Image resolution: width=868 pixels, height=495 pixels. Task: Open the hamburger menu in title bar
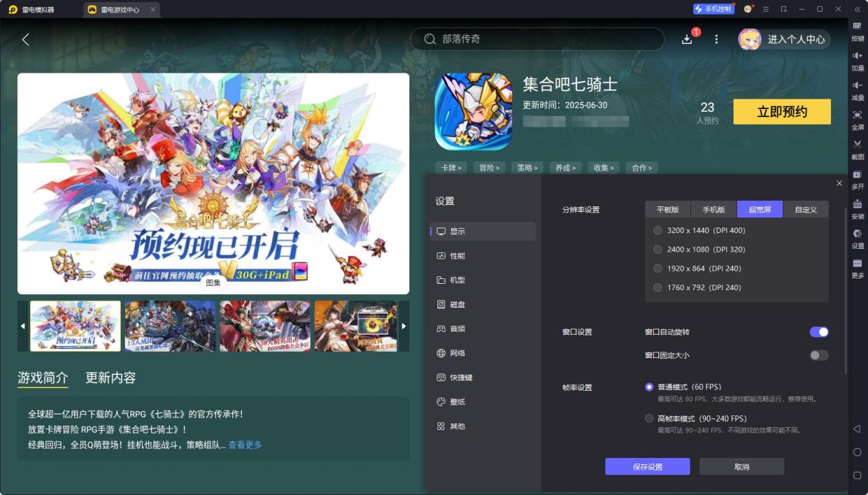tap(766, 9)
